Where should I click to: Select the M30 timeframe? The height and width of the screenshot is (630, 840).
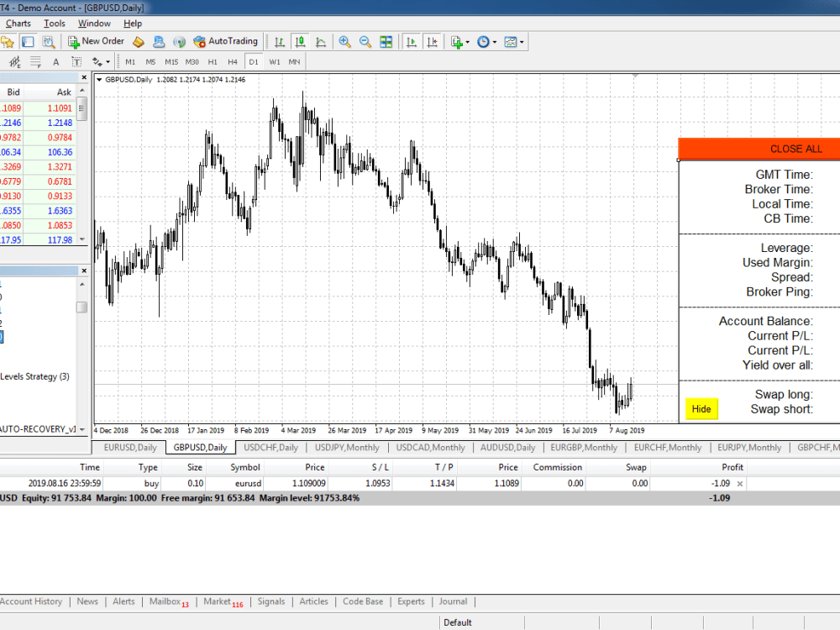coord(192,62)
